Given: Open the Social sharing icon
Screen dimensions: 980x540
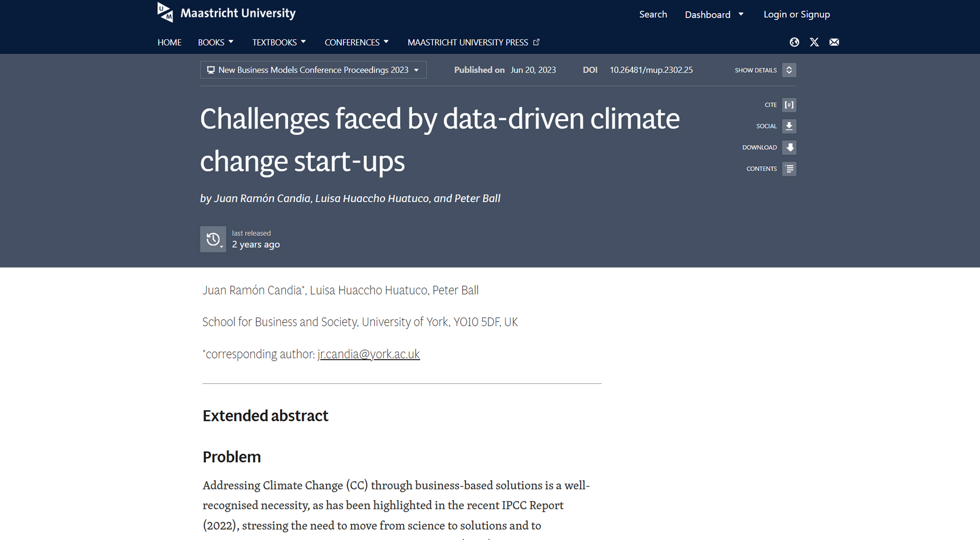Looking at the screenshot, I should [x=789, y=126].
